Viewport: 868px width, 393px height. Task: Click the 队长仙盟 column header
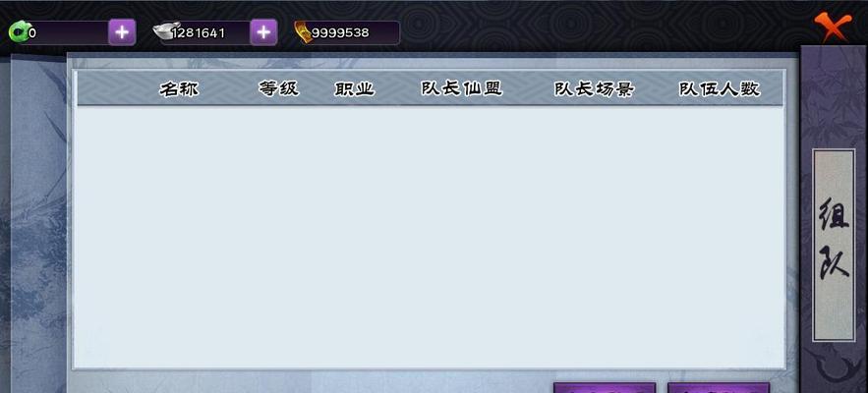pos(461,88)
